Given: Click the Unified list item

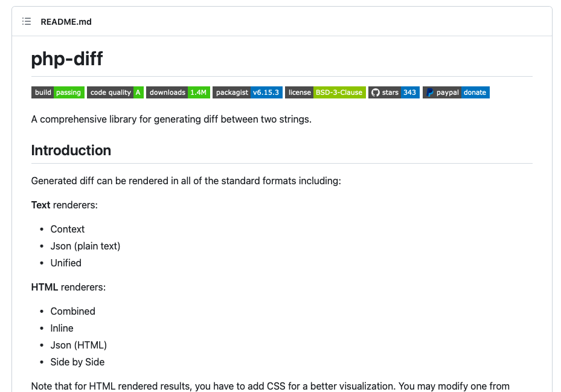Looking at the screenshot, I should pos(66,263).
